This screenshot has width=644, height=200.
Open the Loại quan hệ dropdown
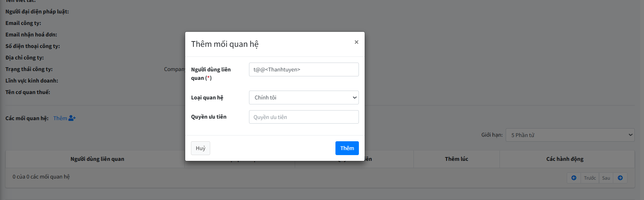(304, 98)
